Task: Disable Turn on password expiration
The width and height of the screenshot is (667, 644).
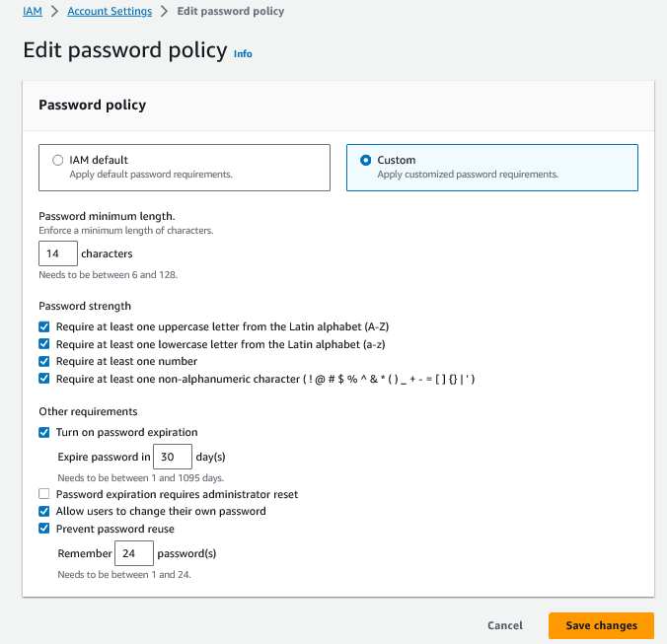Action: [44, 432]
